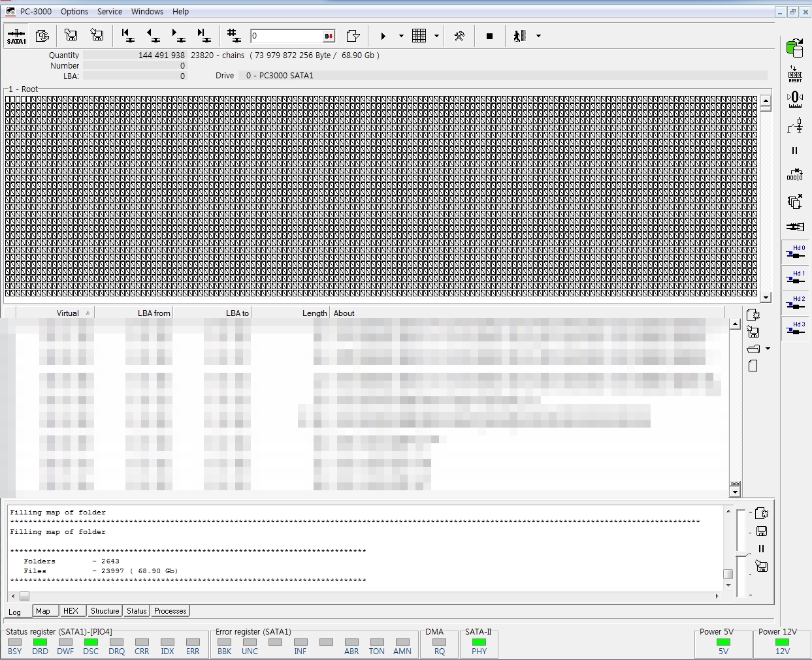This screenshot has width=812, height=660.
Task: Sort by the Virtual column header
Action: click(55, 313)
